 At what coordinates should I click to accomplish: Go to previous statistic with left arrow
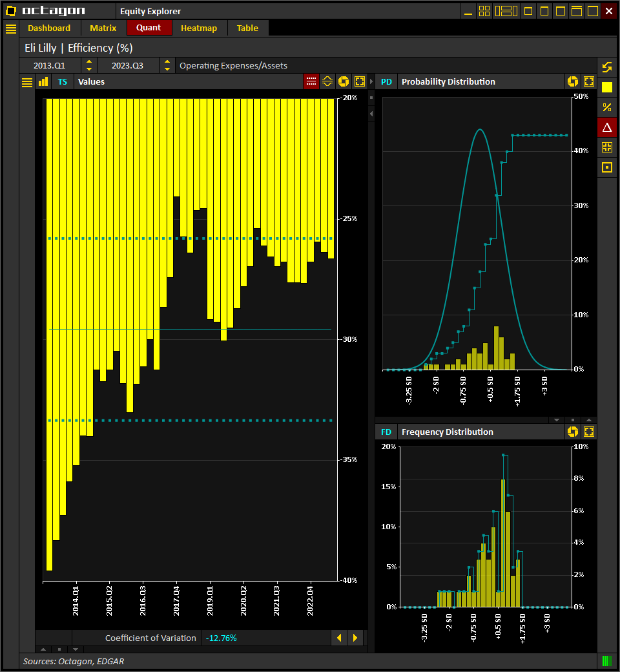(x=339, y=638)
